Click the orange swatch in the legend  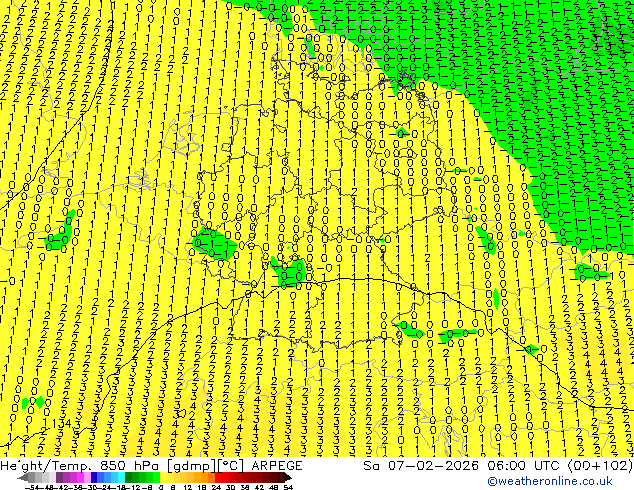tap(204, 477)
